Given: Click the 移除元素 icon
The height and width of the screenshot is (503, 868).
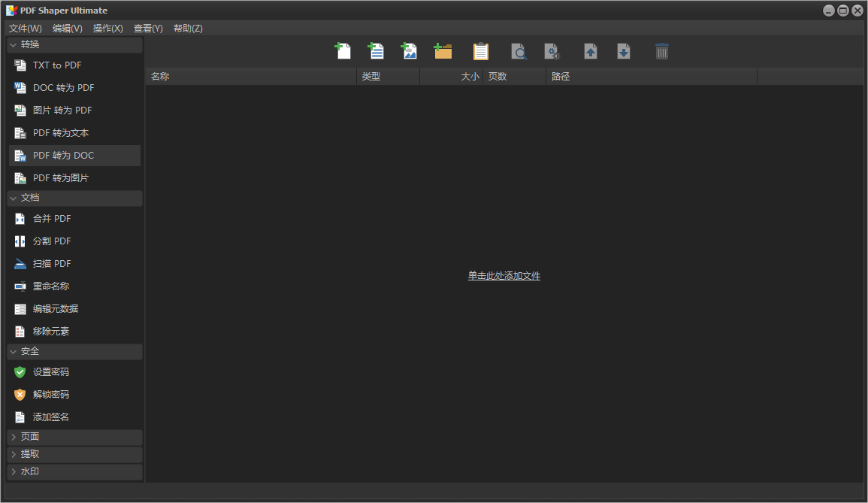Looking at the screenshot, I should click(x=20, y=332).
